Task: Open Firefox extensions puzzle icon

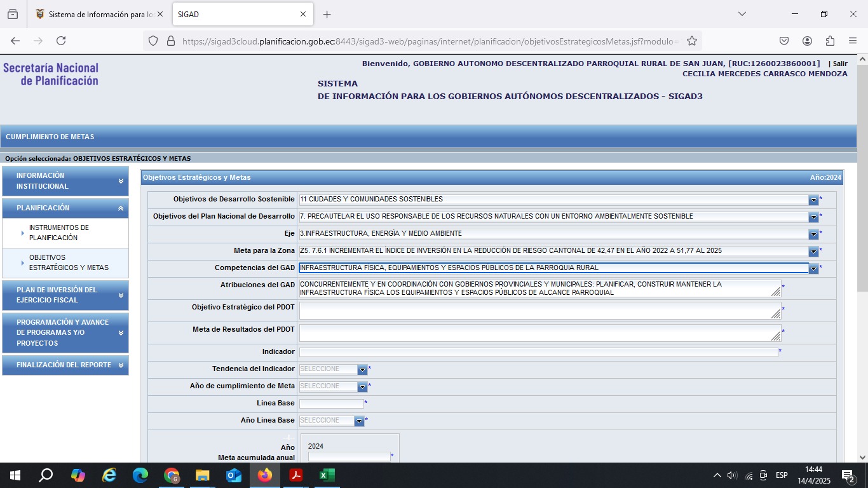Action: pos(830,41)
